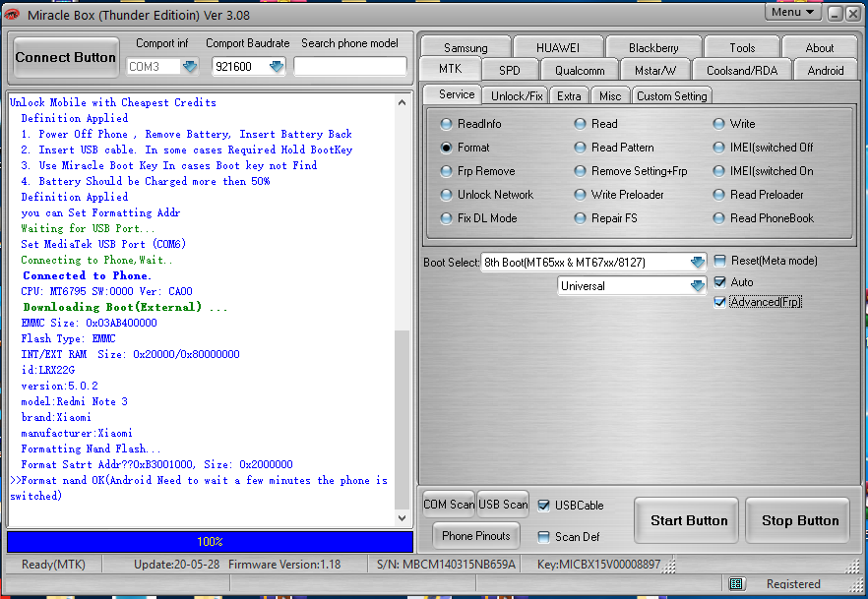This screenshot has height=599, width=868.
Task: Select the Read Pattern radio option
Action: point(581,148)
